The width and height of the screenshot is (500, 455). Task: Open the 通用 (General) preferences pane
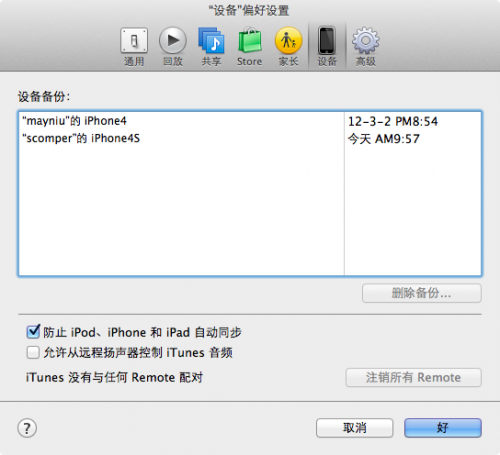(134, 47)
